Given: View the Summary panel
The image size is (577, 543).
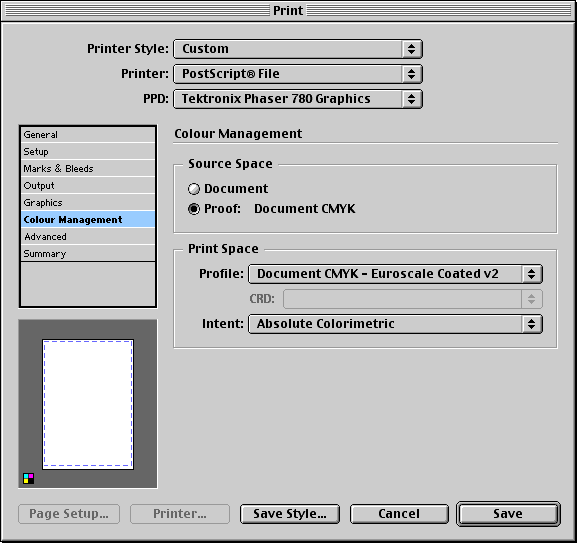Looking at the screenshot, I should pos(88,253).
